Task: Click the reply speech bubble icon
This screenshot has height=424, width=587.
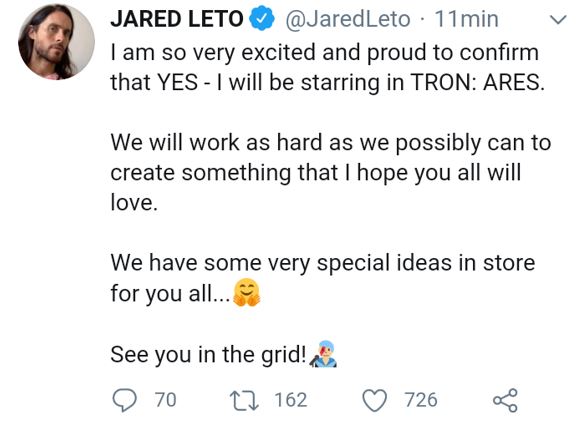Action: pos(125,400)
